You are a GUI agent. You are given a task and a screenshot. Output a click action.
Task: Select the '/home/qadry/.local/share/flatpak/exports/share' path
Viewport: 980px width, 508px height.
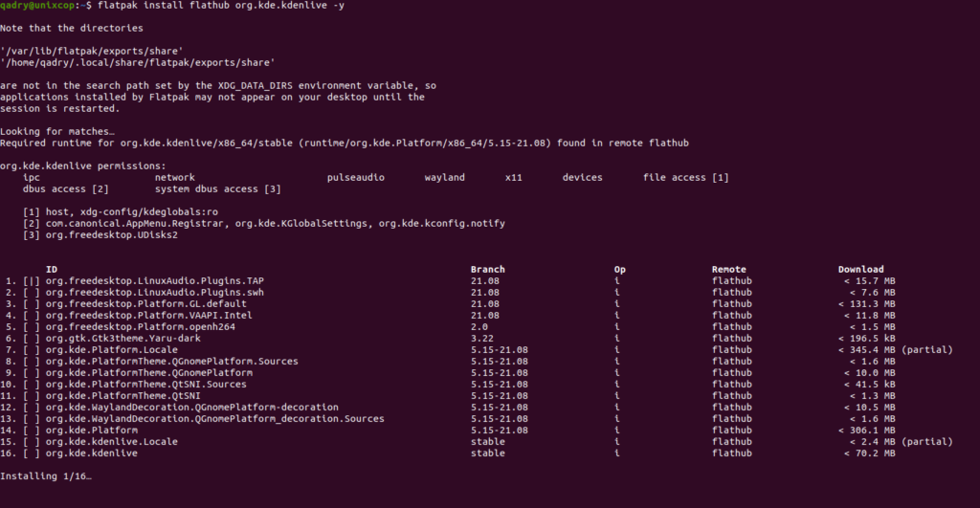(138, 62)
